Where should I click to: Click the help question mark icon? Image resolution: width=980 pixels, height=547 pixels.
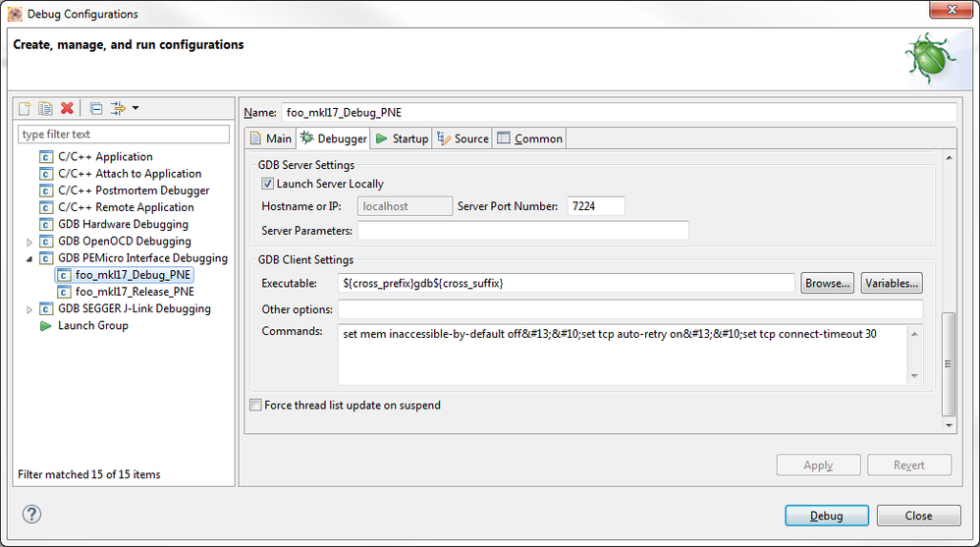pos(31,514)
